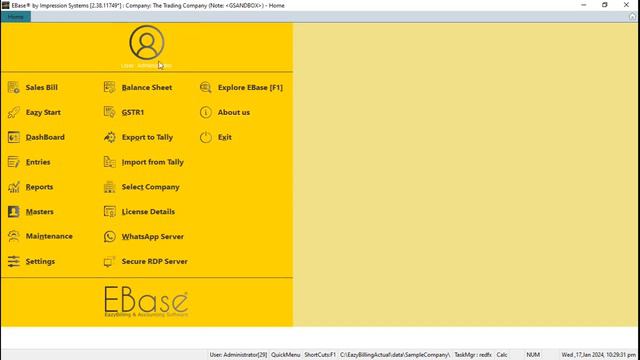Click Calc in the status bar
This screenshot has height=360, width=640.
click(x=502, y=355)
